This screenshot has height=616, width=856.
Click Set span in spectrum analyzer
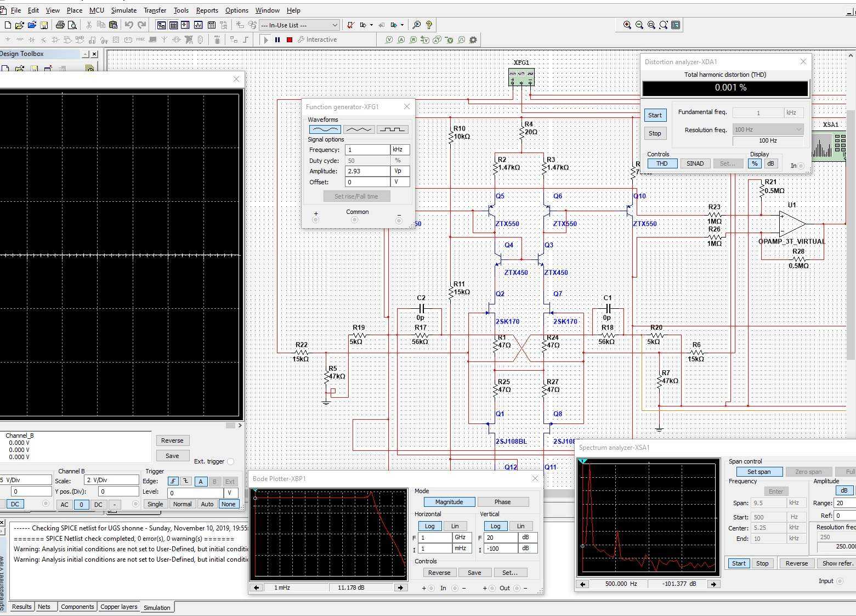coord(759,472)
